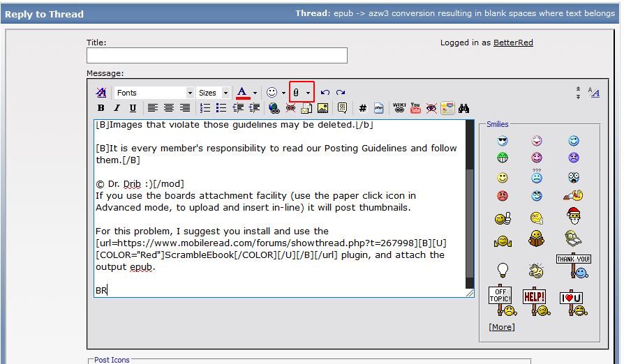Insert spoiler tag with crossed-eye icon
The image size is (624, 364).
click(431, 108)
